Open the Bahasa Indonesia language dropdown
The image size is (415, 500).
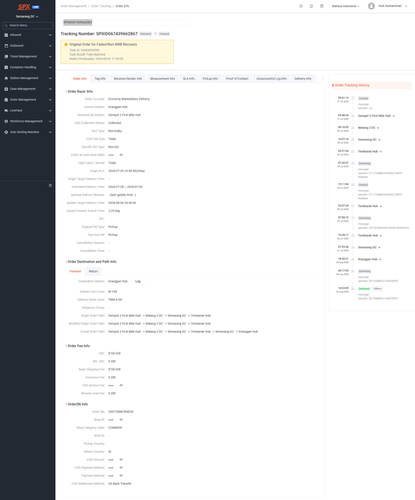(346, 6)
